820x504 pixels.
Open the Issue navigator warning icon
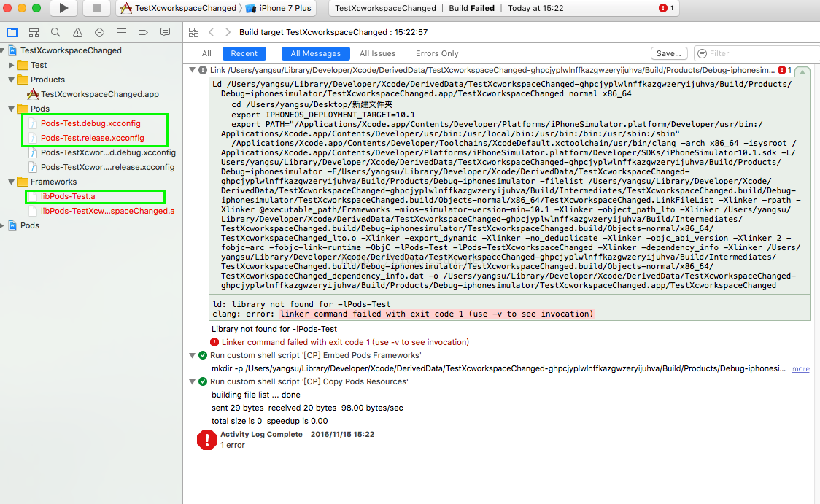click(77, 32)
